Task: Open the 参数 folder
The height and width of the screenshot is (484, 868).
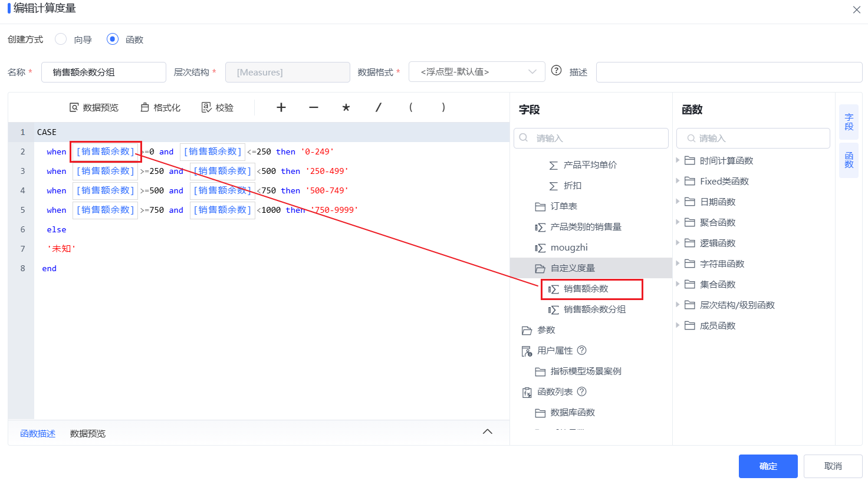Action: (546, 330)
